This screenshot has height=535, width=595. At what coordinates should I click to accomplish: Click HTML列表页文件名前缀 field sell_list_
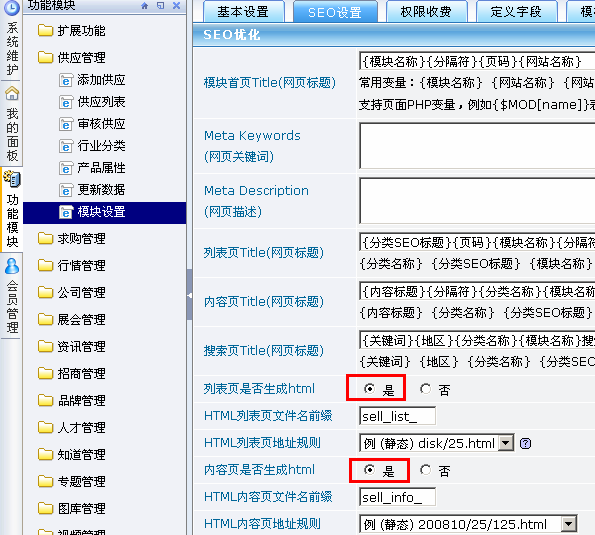tap(397, 416)
